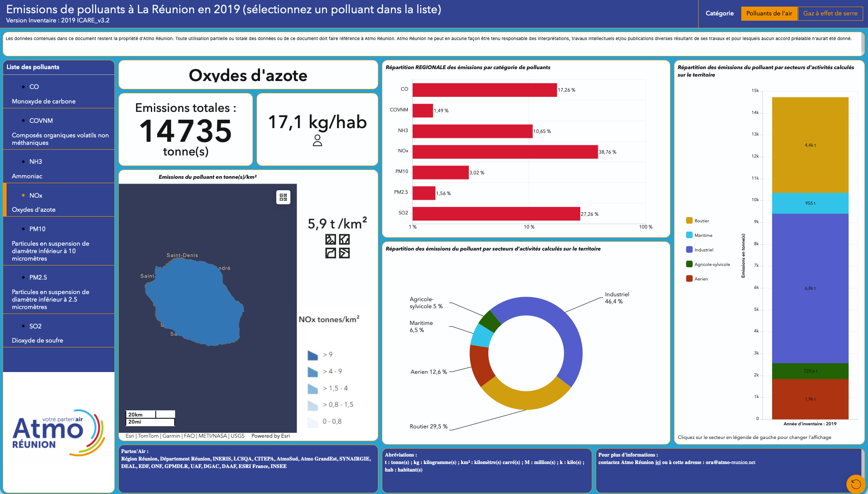Click the ora@atmo-reunion.net email address
Image resolution: width=868 pixels, height=494 pixels.
730,462
